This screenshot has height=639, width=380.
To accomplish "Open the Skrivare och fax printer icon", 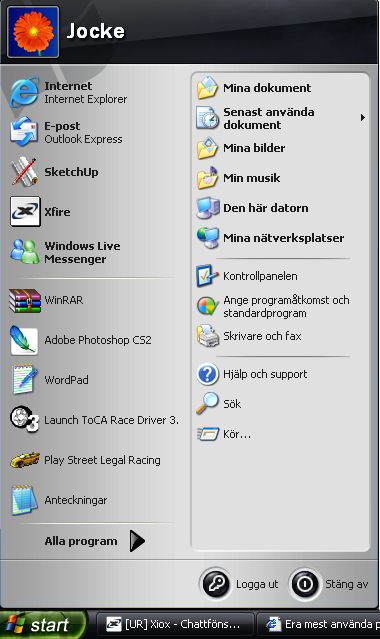I will (208, 336).
